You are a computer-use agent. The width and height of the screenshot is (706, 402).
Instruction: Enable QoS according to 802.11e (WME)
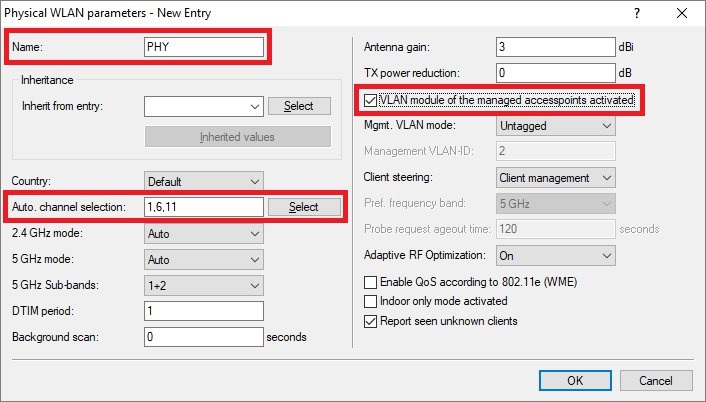(372, 282)
